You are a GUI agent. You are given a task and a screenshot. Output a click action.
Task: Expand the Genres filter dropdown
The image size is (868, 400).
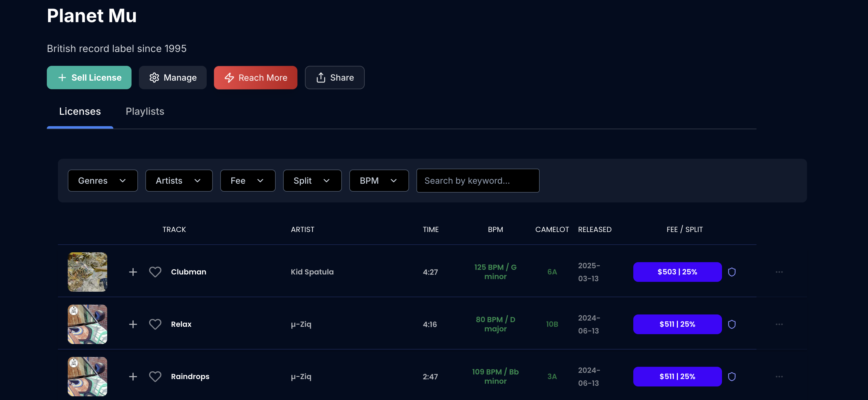click(x=103, y=181)
